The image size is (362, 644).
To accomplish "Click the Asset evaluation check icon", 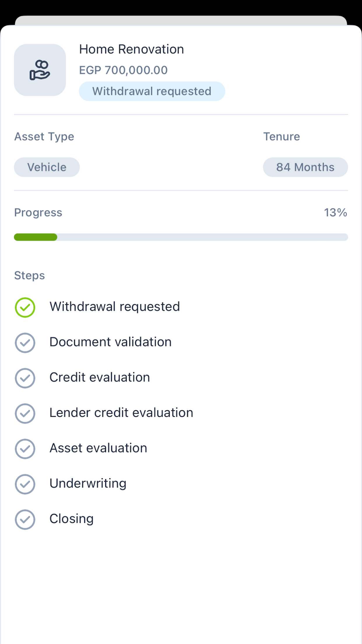I will [x=25, y=449].
